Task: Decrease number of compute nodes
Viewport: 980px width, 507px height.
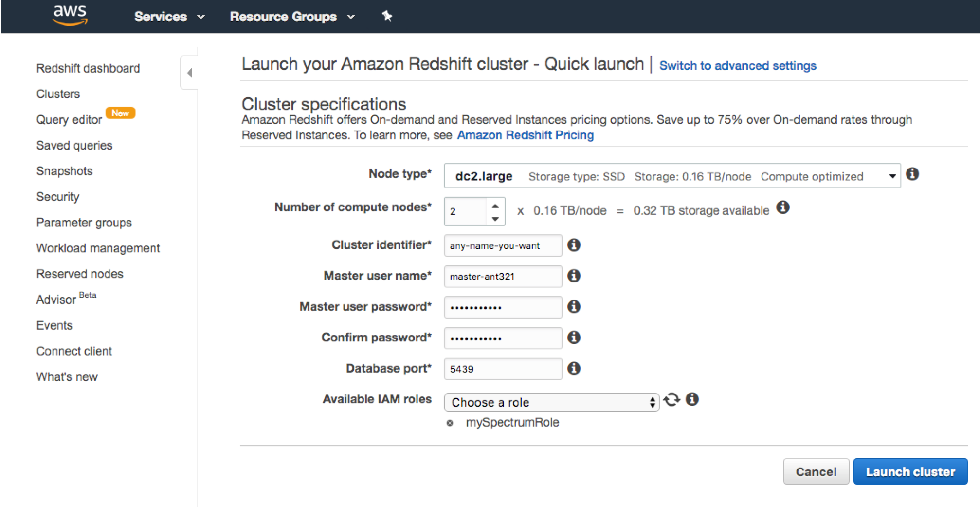Action: pyautogui.click(x=495, y=219)
